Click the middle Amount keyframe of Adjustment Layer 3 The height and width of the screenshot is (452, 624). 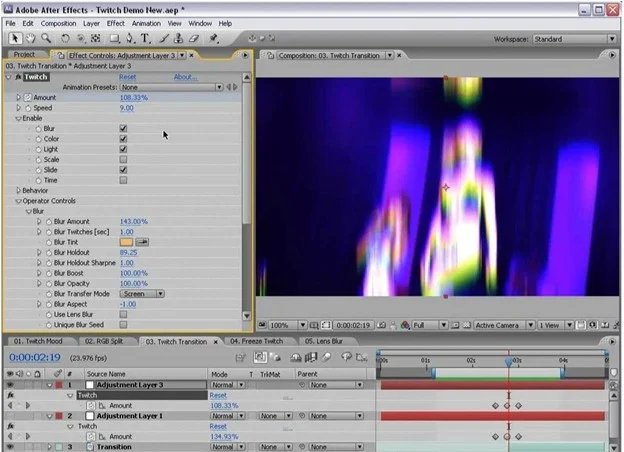[x=507, y=406]
